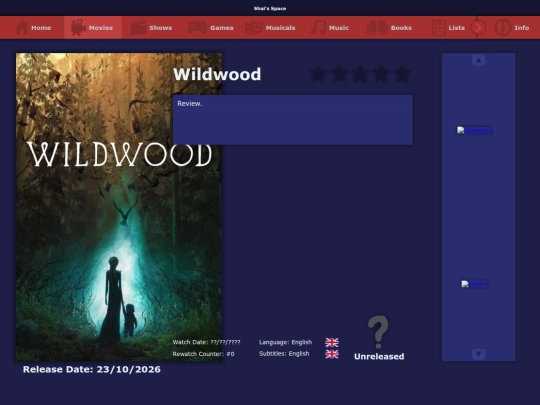This screenshot has height=405, width=540.
Task: Click the Subtitles: English text
Action: [284, 354]
